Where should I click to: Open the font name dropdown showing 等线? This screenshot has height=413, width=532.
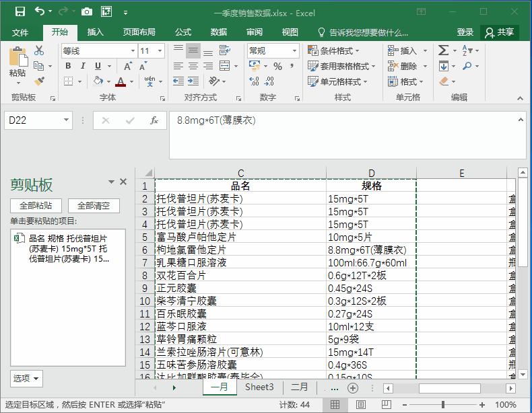133,51
